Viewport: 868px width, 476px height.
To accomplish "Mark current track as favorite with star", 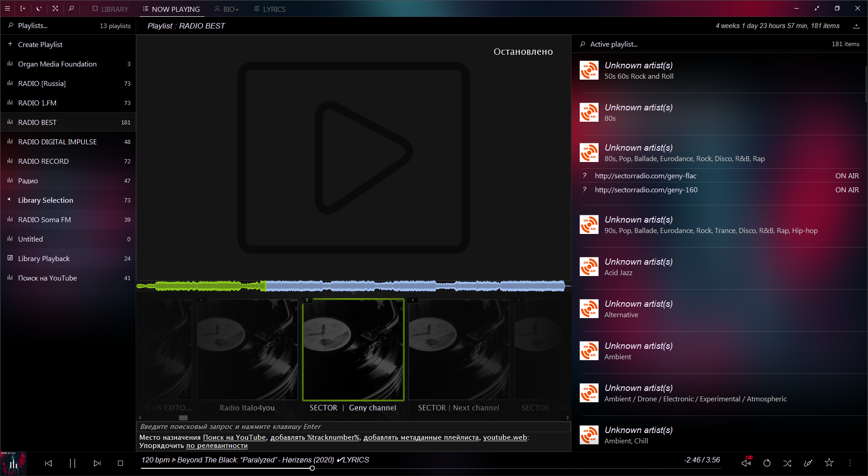I will 829,463.
